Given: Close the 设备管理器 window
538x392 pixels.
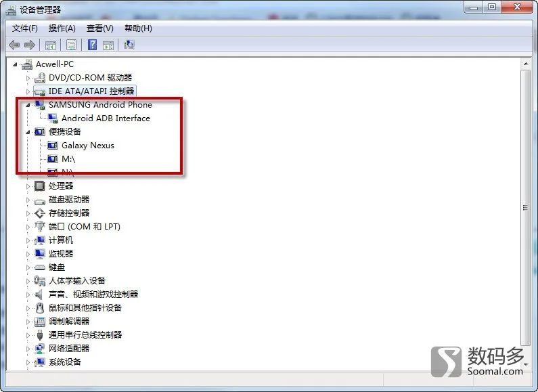Looking at the screenshot, I should coord(517,7).
